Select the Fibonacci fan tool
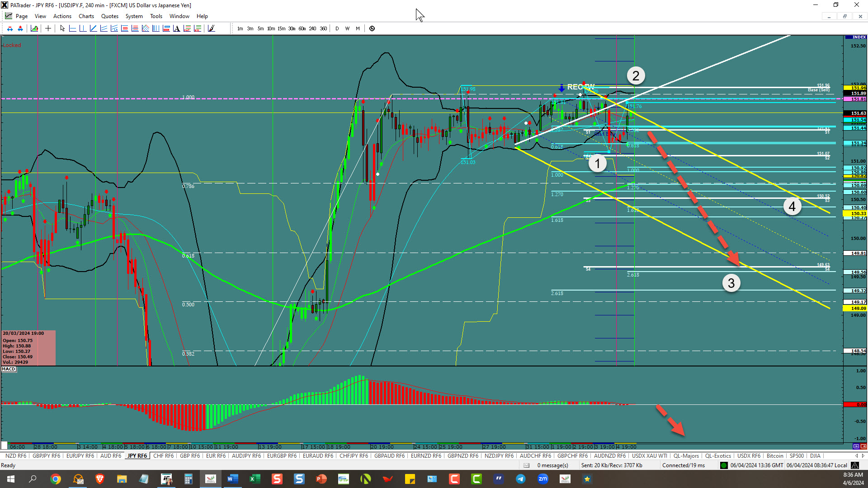The width and height of the screenshot is (868, 488). click(145, 28)
